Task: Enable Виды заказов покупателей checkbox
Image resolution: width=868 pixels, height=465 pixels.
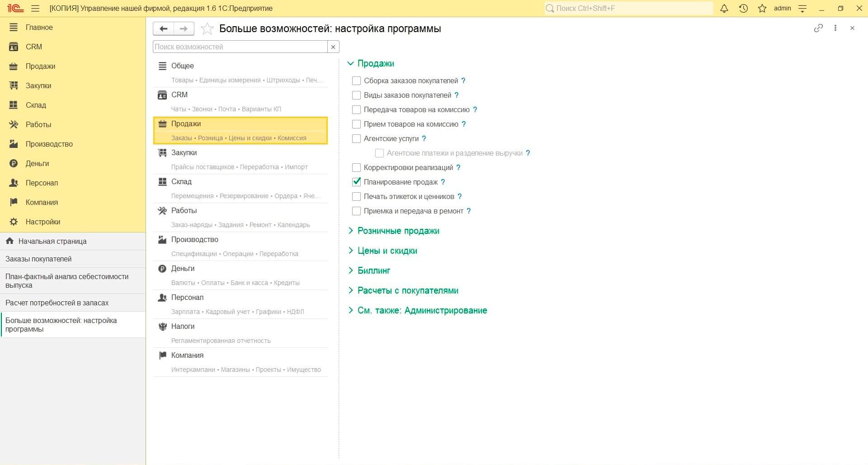Action: coord(356,95)
